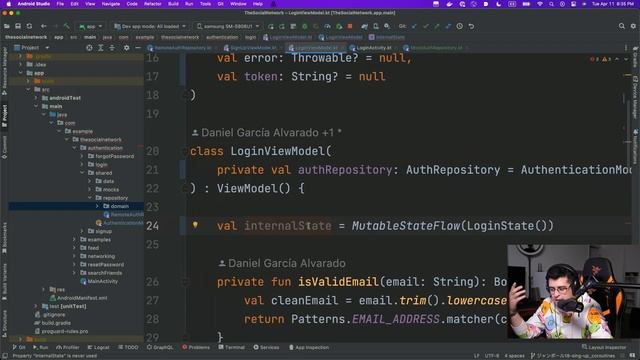Open the app run configuration dropdown
This screenshot has width=640, height=360.
[91, 26]
